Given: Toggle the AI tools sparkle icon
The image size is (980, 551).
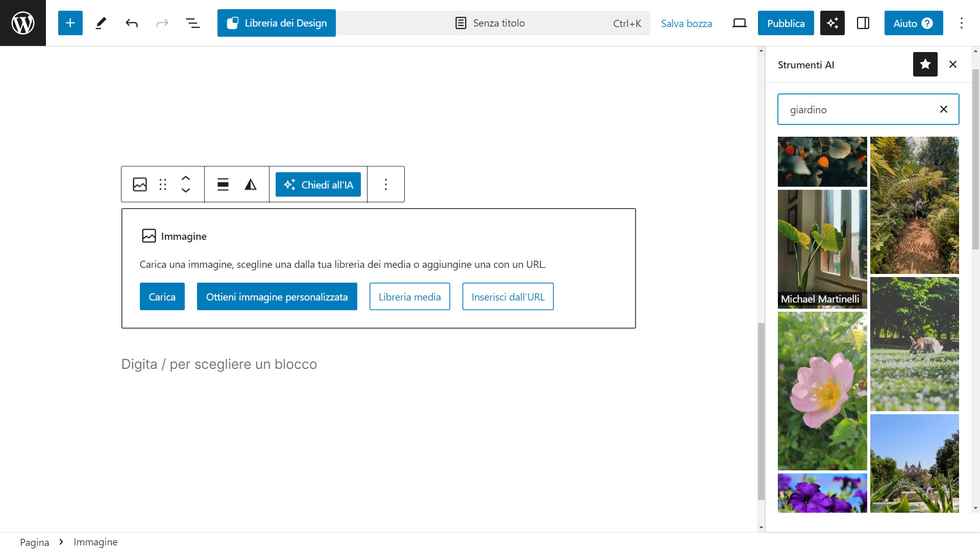Looking at the screenshot, I should tap(832, 23).
